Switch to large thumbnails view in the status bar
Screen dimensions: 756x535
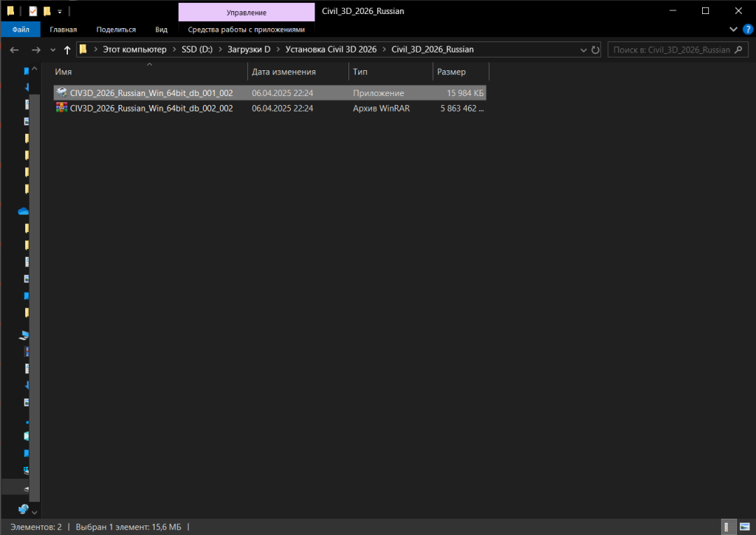(x=743, y=527)
